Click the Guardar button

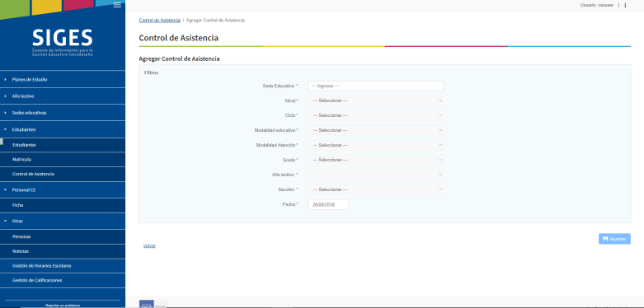[x=614, y=239]
